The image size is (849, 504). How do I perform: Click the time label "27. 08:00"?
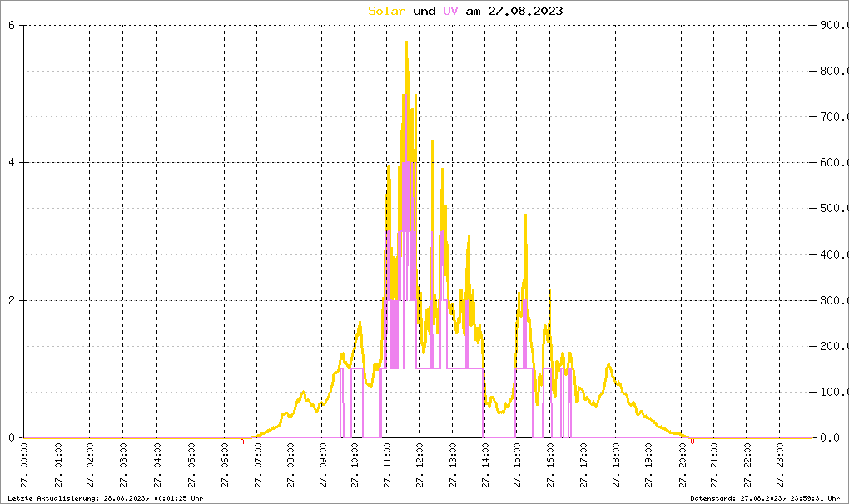[290, 466]
